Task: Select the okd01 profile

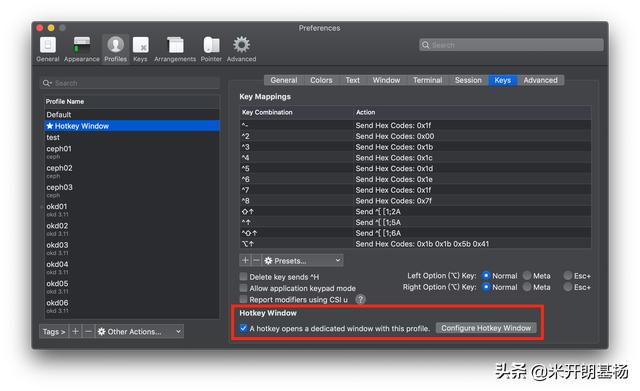Action: (x=131, y=210)
